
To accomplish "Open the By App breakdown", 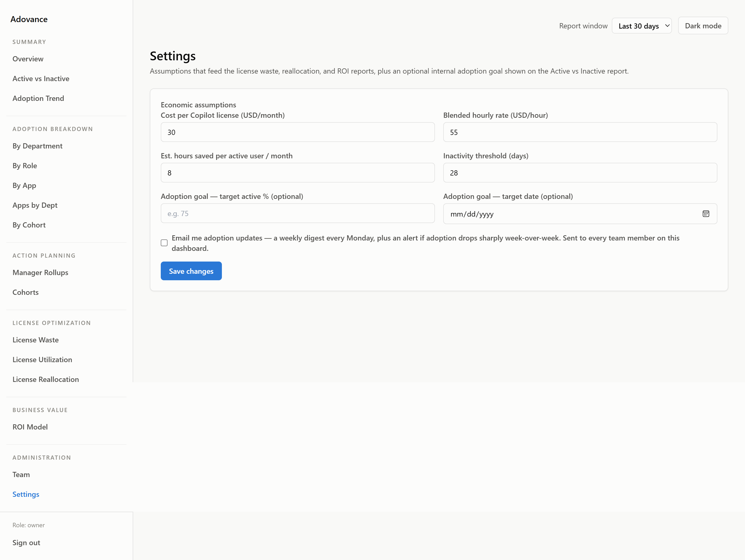I will [x=24, y=185].
